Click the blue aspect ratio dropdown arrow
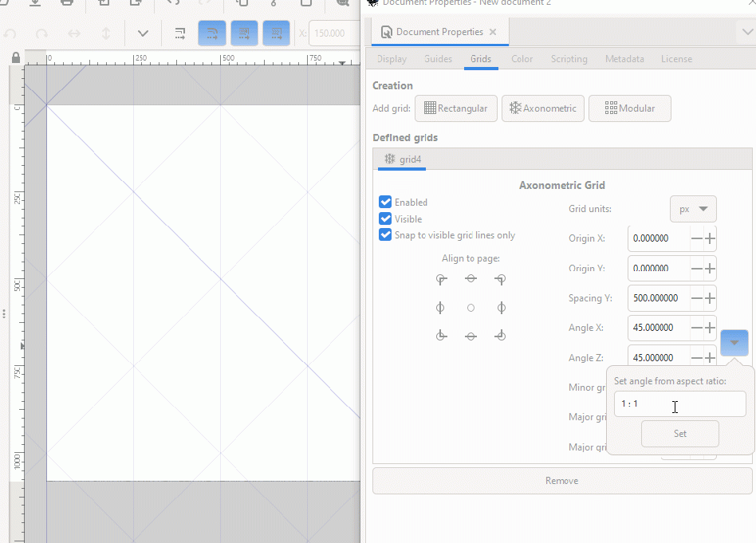 (734, 342)
